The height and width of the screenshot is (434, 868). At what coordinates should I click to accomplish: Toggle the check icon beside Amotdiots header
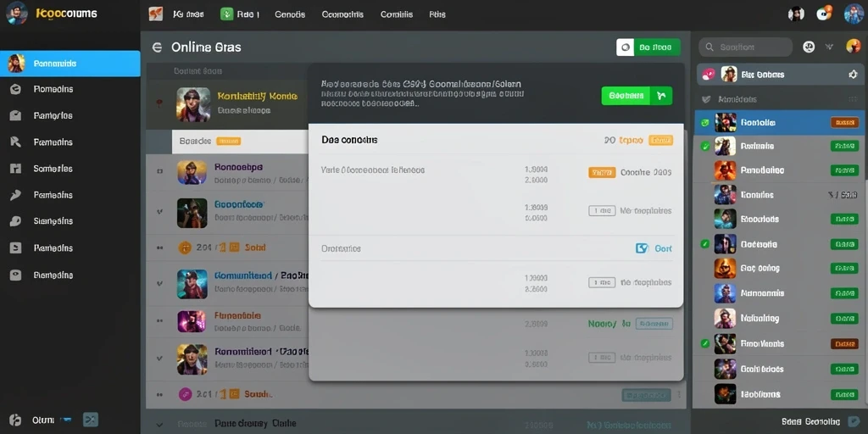(706, 100)
